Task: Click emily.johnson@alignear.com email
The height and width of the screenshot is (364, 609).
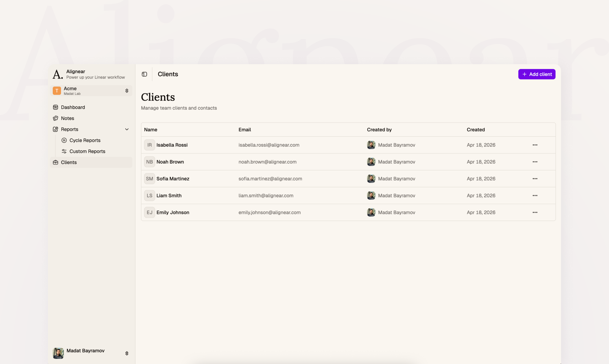Action: pyautogui.click(x=269, y=212)
